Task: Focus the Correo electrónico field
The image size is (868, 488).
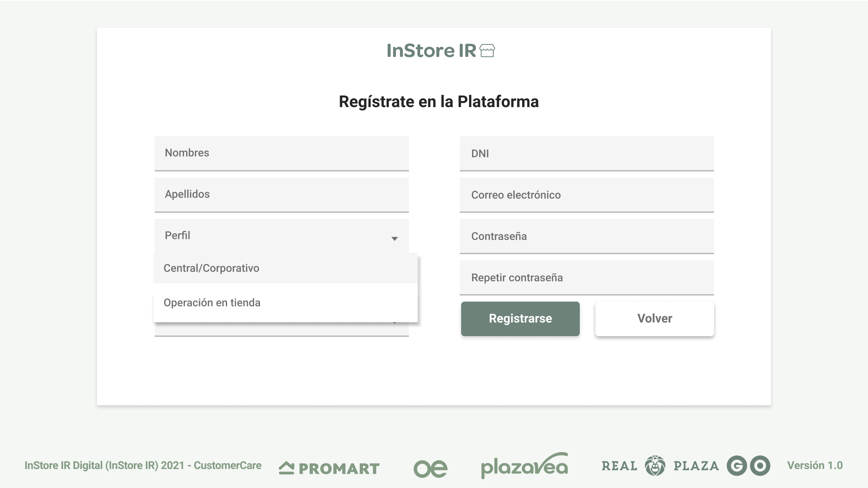Action: point(587,195)
